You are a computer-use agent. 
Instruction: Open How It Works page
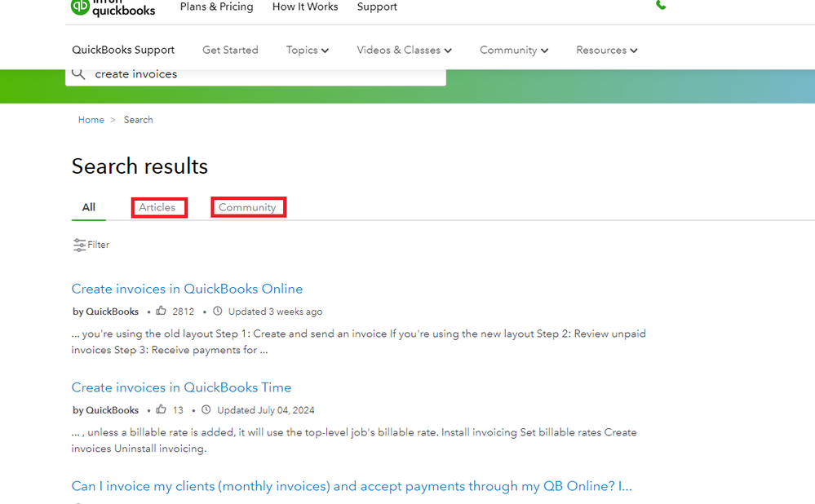(x=305, y=7)
